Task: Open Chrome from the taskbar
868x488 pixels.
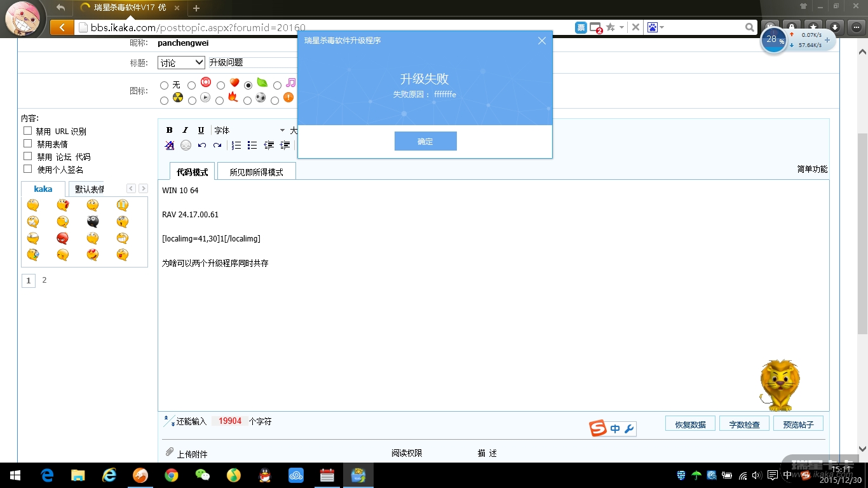Action: (171, 475)
